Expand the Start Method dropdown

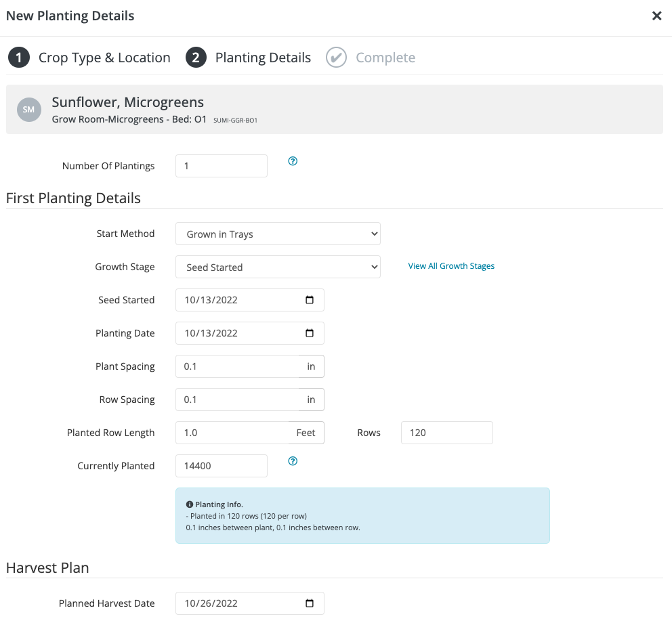tap(278, 234)
